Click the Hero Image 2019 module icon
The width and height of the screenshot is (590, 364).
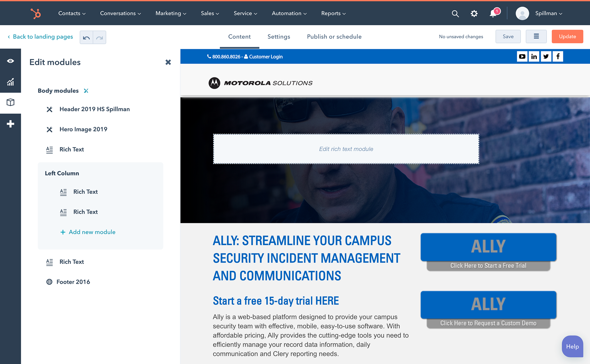click(49, 129)
